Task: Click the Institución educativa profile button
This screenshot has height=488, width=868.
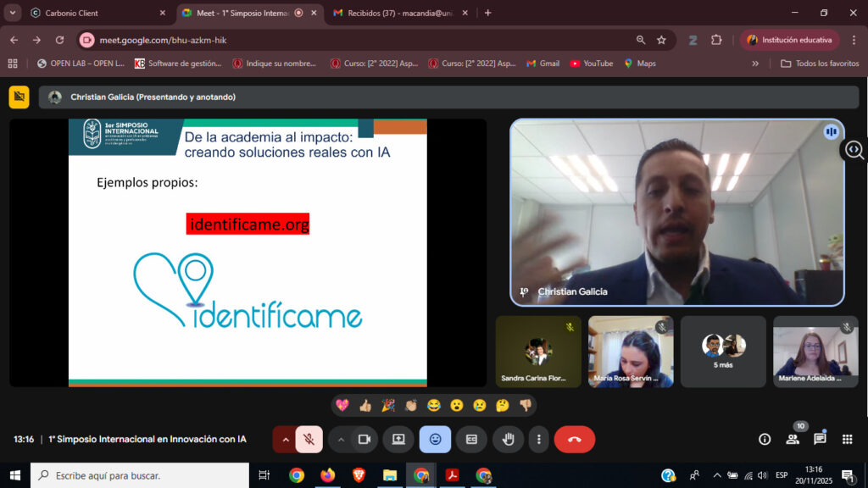Action: [790, 40]
